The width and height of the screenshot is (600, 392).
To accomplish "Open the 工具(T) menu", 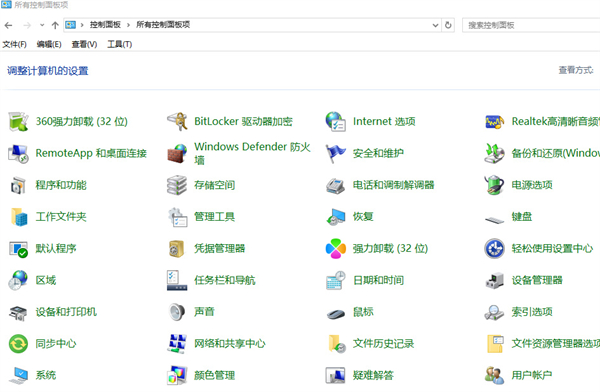I will pyautogui.click(x=119, y=44).
